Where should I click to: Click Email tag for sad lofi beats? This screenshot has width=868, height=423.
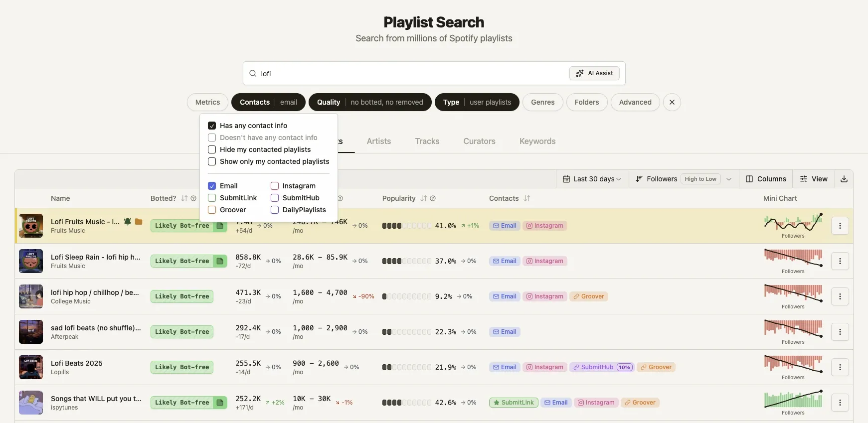click(505, 332)
